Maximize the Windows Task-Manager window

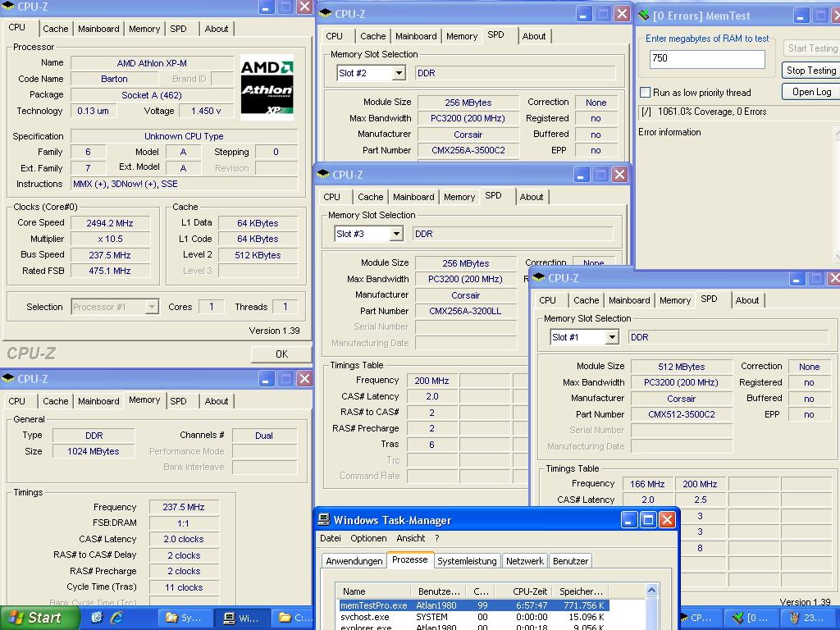tap(648, 519)
